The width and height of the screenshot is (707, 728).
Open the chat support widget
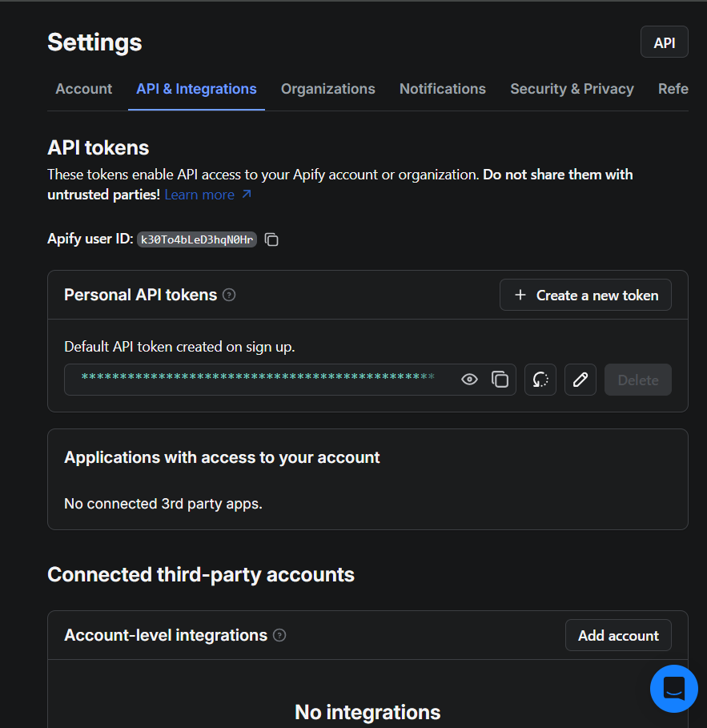[x=674, y=689]
